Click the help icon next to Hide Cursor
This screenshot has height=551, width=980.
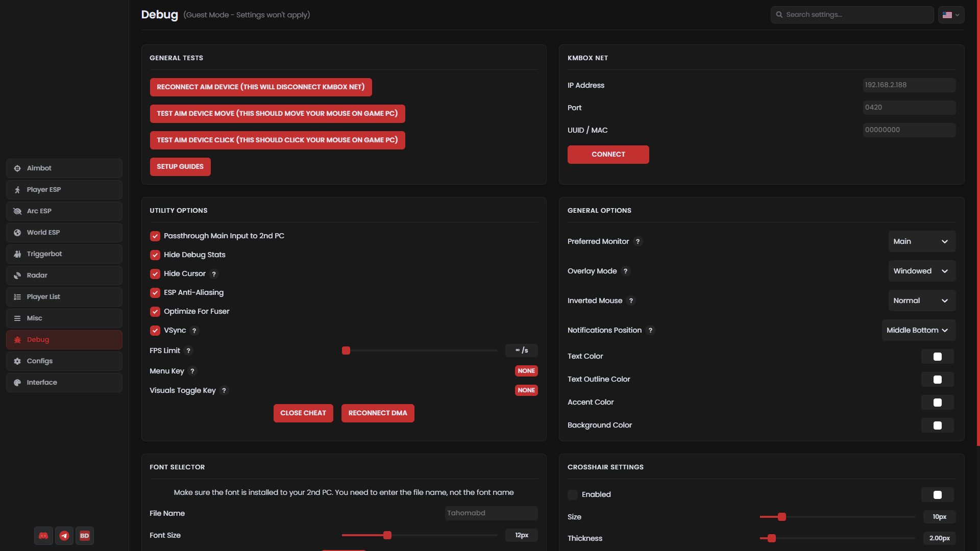(x=214, y=274)
